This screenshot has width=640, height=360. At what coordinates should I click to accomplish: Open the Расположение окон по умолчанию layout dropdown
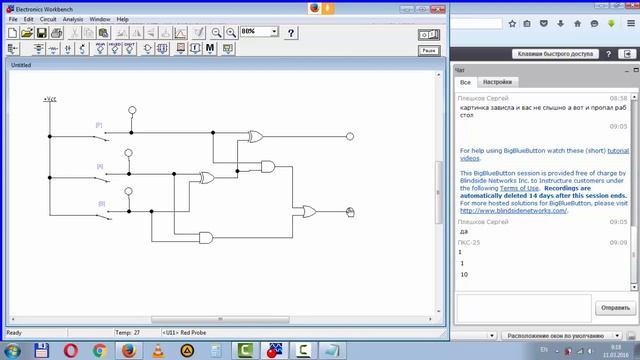tap(561, 336)
